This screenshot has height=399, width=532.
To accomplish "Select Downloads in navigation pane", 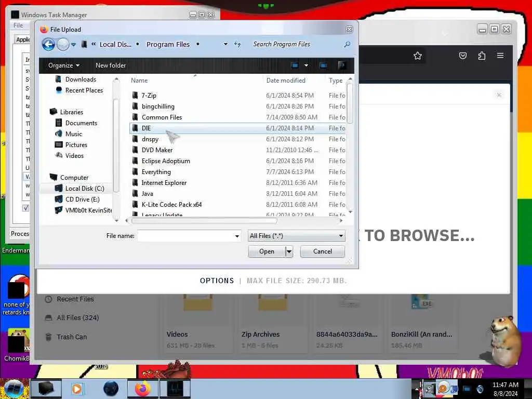I will point(81,79).
